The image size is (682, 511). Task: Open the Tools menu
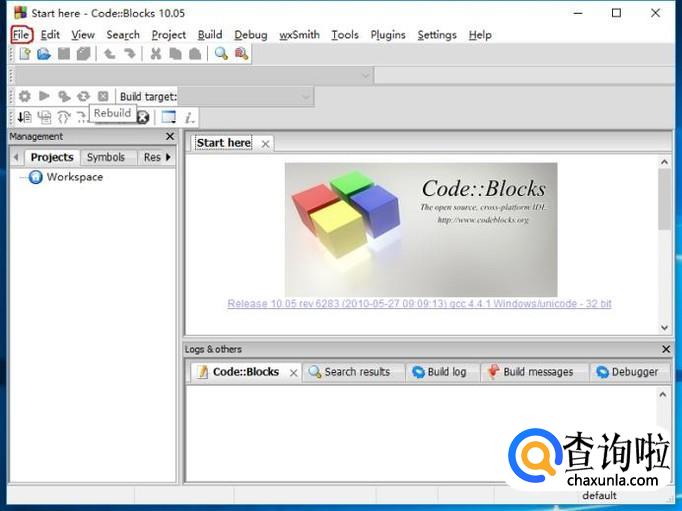345,35
